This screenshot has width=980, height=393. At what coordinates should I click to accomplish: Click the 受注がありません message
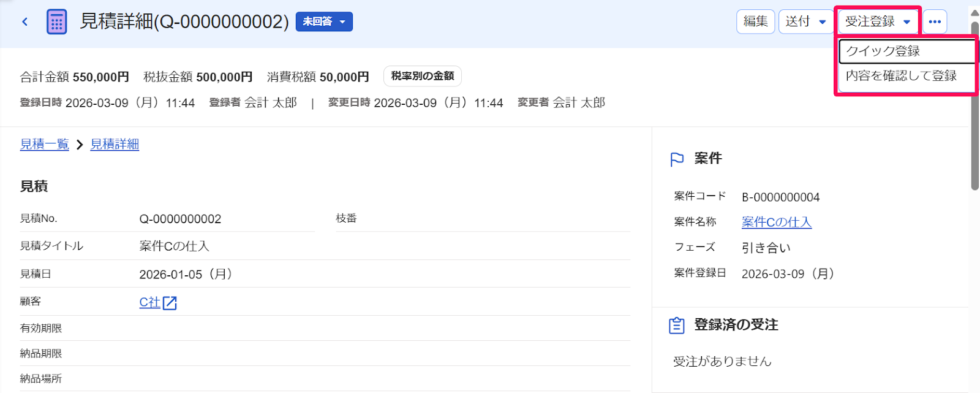(722, 361)
